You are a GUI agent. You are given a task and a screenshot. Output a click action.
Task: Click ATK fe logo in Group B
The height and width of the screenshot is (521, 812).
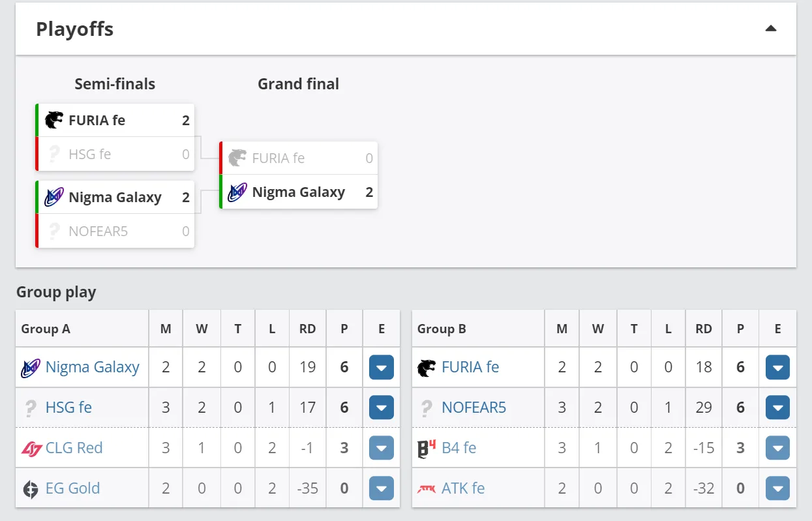(427, 488)
